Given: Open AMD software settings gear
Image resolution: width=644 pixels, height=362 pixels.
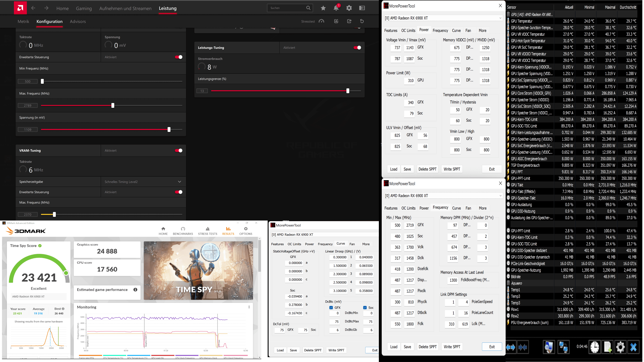Looking at the screenshot, I should pyautogui.click(x=349, y=8).
